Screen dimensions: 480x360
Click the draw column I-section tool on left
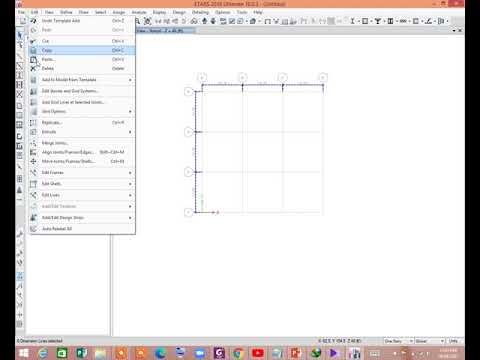(20, 75)
